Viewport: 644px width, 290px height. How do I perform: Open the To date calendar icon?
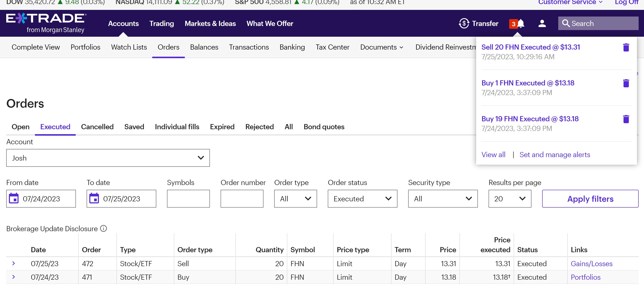click(x=94, y=198)
